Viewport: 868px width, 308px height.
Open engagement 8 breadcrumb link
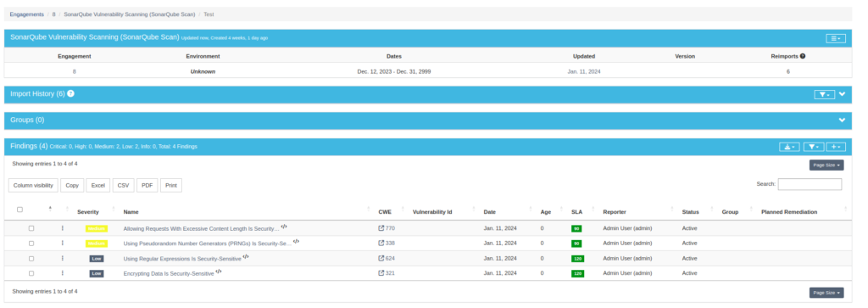click(x=53, y=14)
